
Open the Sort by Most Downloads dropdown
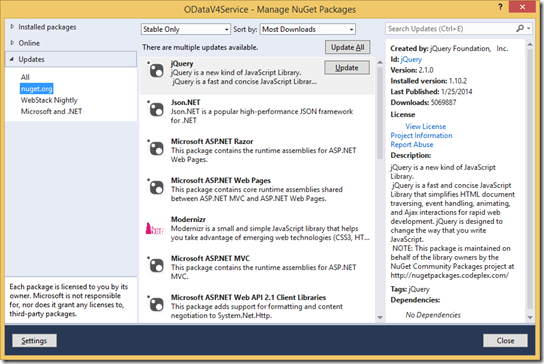(x=308, y=29)
